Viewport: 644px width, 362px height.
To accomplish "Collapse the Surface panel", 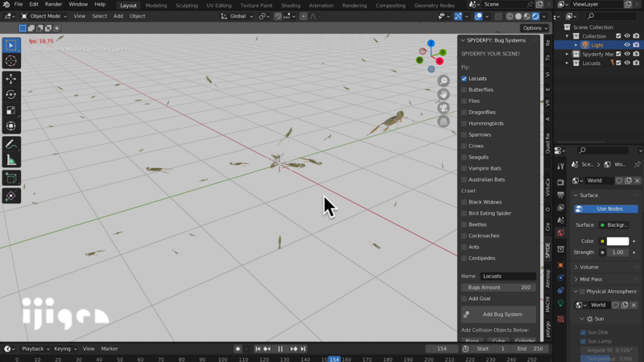I will pos(576,195).
